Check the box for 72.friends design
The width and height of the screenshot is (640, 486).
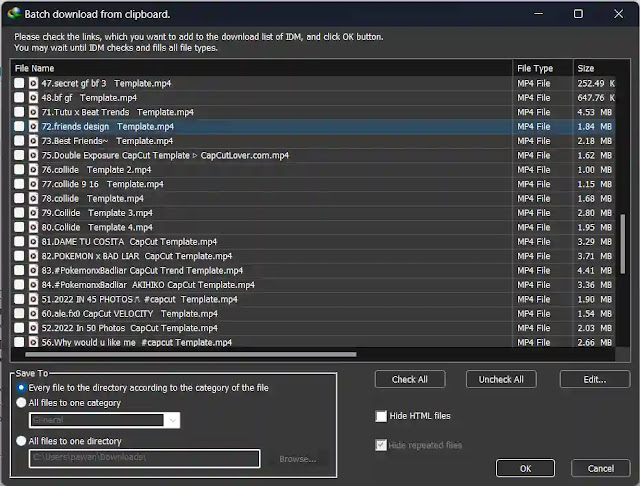coord(19,126)
